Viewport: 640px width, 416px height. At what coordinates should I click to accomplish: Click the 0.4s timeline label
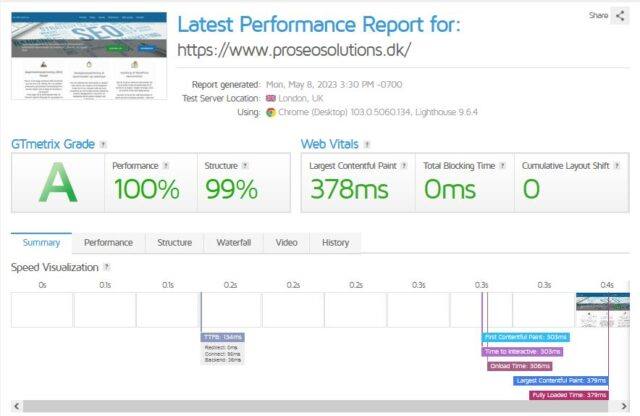607,285
